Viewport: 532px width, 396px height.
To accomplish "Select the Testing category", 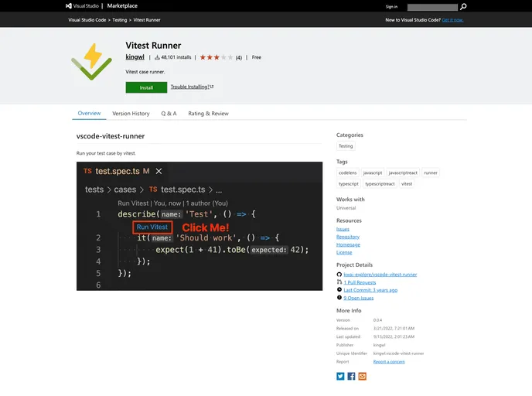I will pos(346,146).
